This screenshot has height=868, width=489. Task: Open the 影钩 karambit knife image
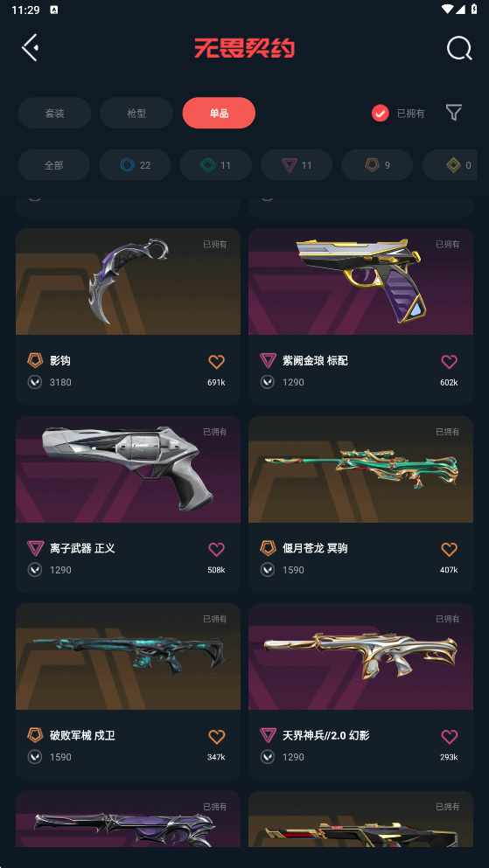(x=128, y=281)
